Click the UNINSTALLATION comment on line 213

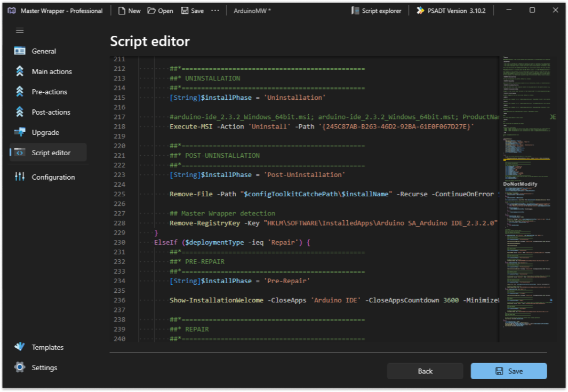[212, 78]
